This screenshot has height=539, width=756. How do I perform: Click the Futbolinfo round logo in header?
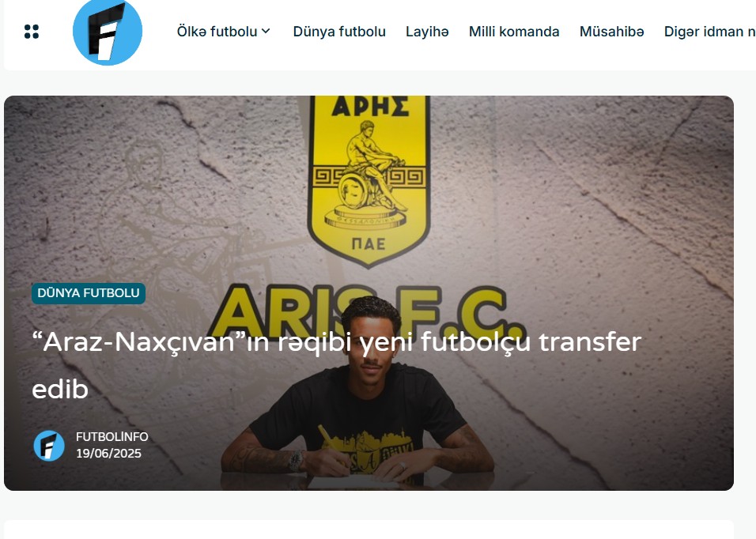108,32
